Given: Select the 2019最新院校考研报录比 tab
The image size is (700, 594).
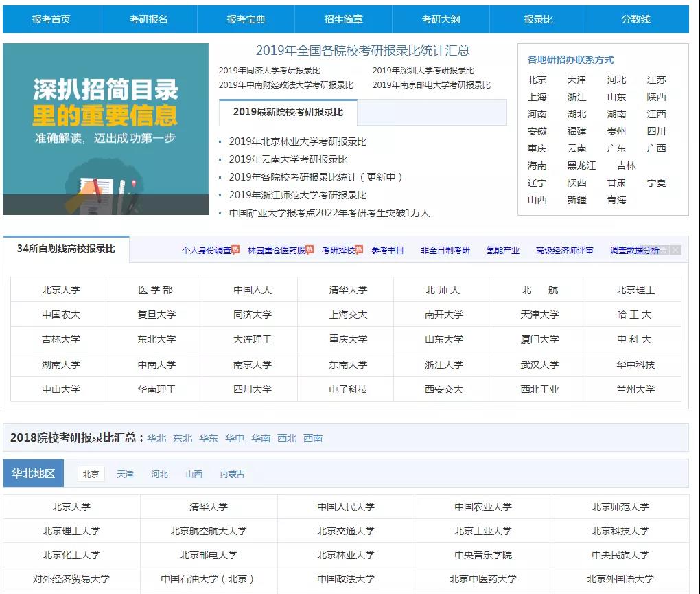Looking at the screenshot, I should pos(288,112).
